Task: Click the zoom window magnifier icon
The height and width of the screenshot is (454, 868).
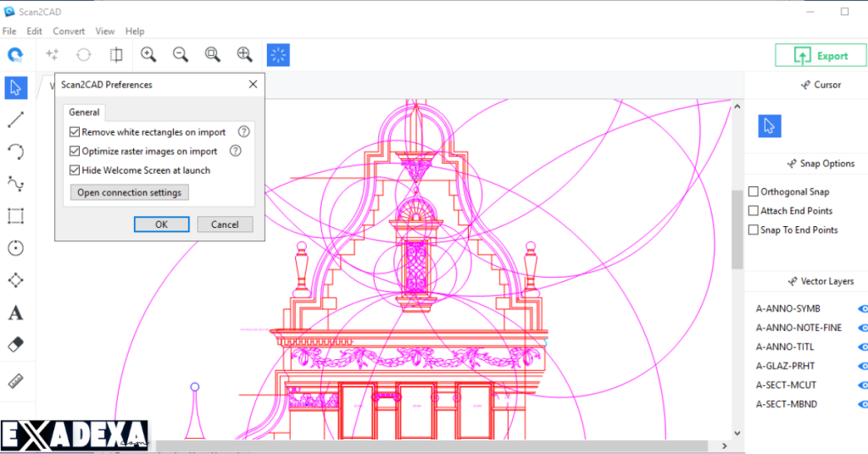Action: [213, 54]
